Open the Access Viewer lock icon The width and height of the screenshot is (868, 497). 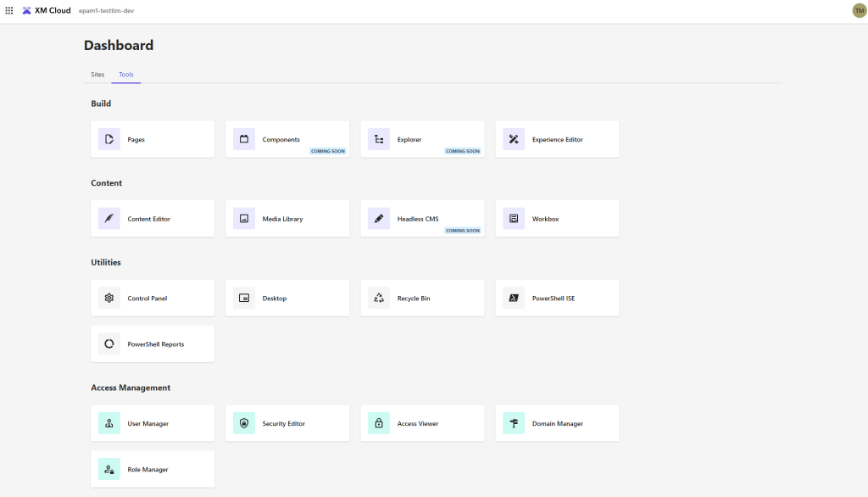378,422
